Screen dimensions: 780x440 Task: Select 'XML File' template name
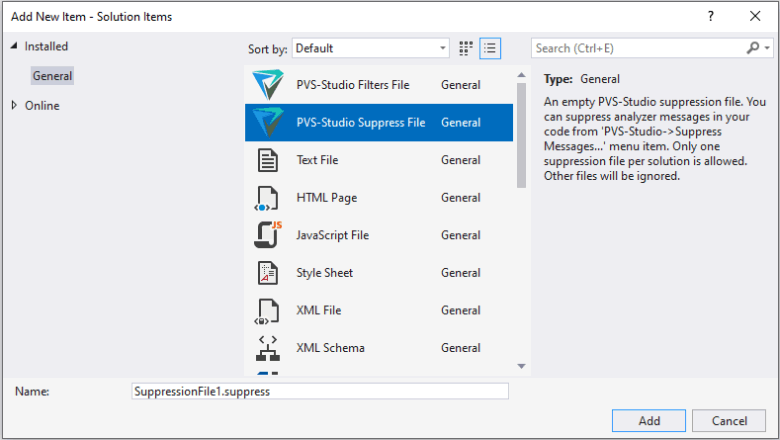pyautogui.click(x=318, y=310)
